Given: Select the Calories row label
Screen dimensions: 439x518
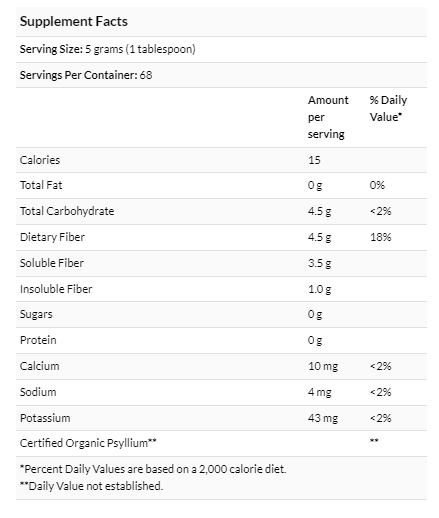Looking at the screenshot, I should point(40,160).
